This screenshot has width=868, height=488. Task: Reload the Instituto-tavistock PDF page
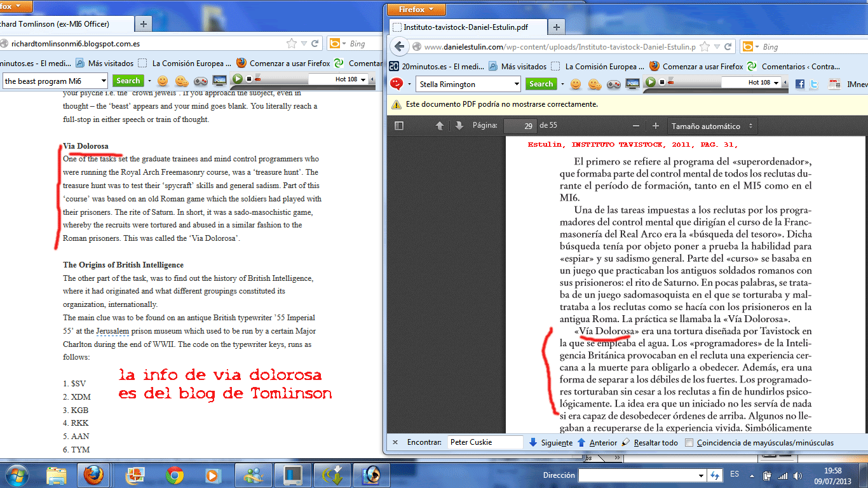(x=728, y=46)
